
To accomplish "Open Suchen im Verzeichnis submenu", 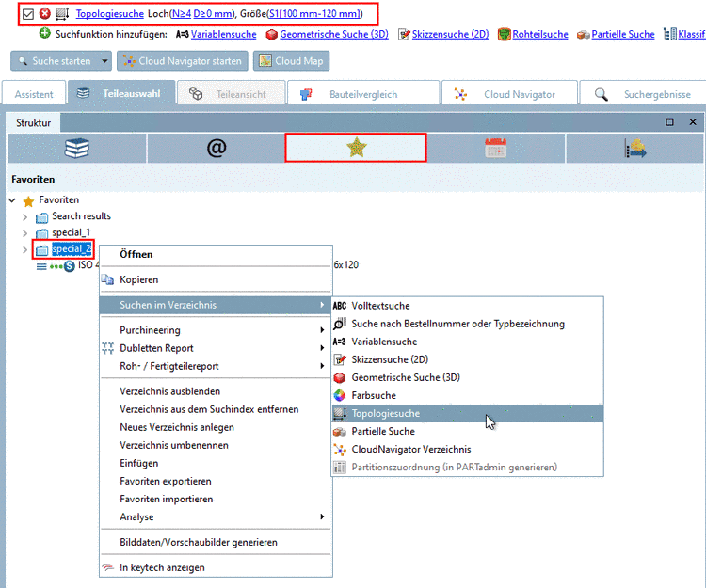I will (x=216, y=305).
